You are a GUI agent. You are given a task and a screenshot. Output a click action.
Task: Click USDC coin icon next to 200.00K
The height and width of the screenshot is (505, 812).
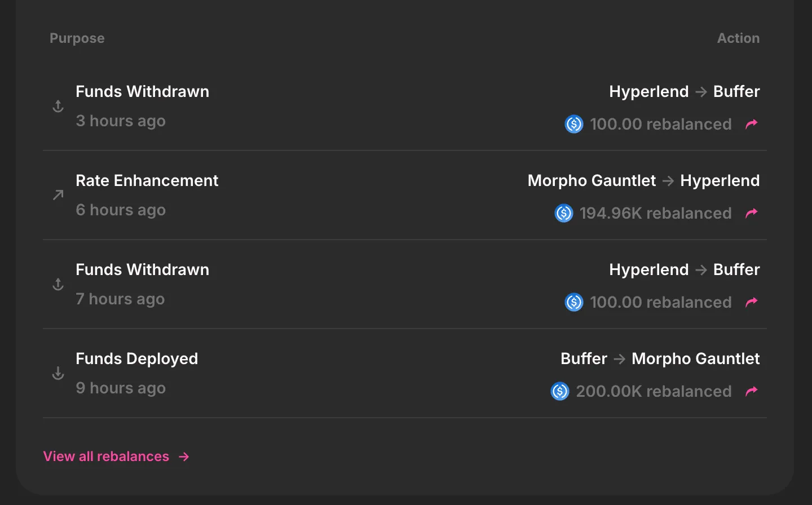560,391
